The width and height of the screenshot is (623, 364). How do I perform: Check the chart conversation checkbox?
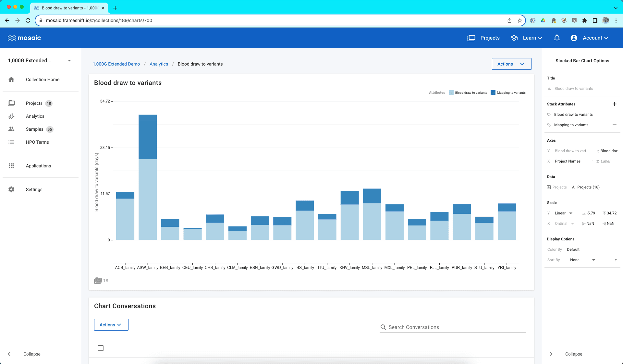pos(100,347)
